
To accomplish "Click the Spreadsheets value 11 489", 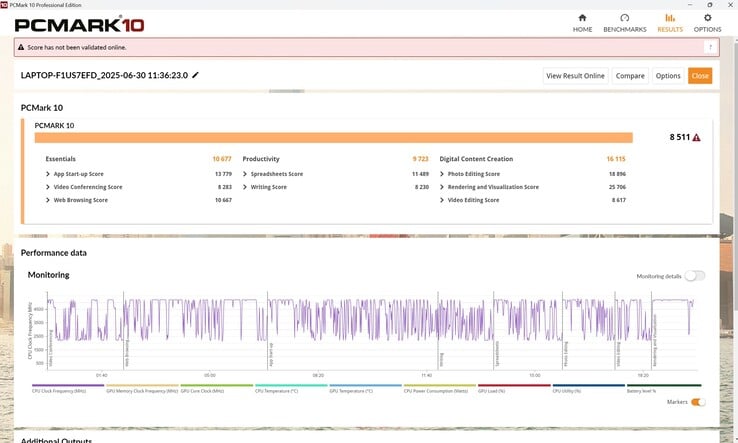I will (420, 174).
